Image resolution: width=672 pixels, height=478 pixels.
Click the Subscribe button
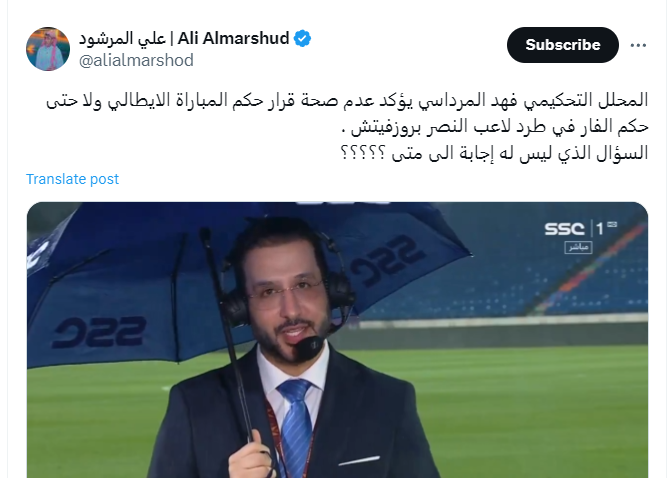pos(563,45)
